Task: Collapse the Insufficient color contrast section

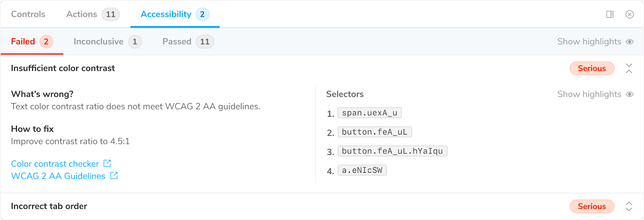Action: click(x=629, y=68)
